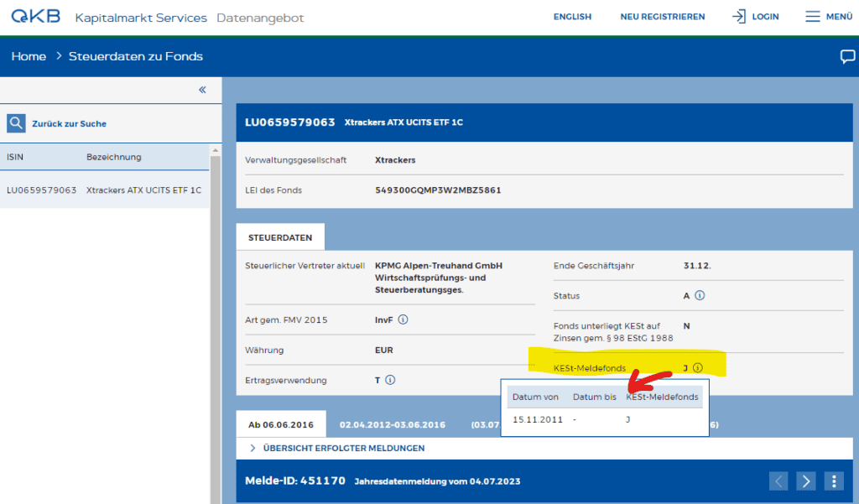Click Datenangebot header text
Image resolution: width=859 pixels, height=504 pixels.
[260, 18]
